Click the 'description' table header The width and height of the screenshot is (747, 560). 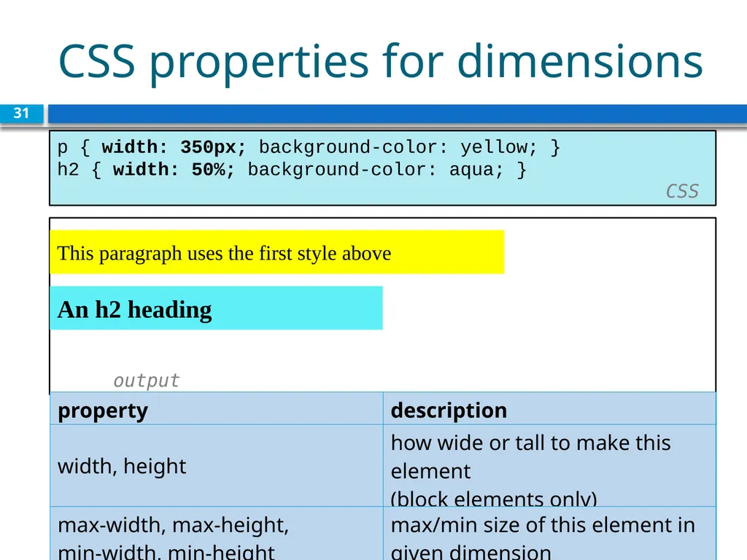coord(549,409)
